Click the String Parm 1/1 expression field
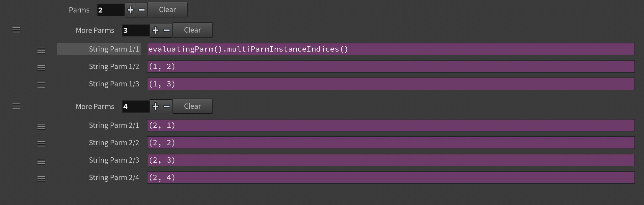Screen dimensions: 644x205 [390, 49]
